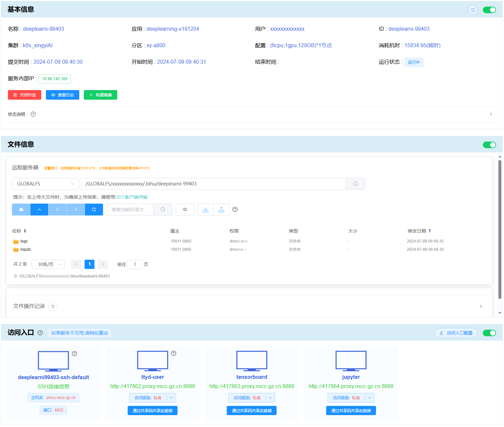Click the jupyter monitor icon
This screenshot has height=427, width=504.
tap(351, 361)
